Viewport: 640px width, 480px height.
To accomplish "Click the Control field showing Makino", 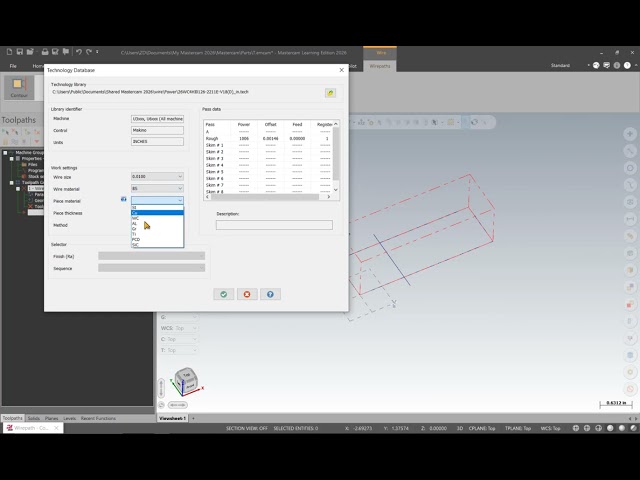I will click(157, 130).
